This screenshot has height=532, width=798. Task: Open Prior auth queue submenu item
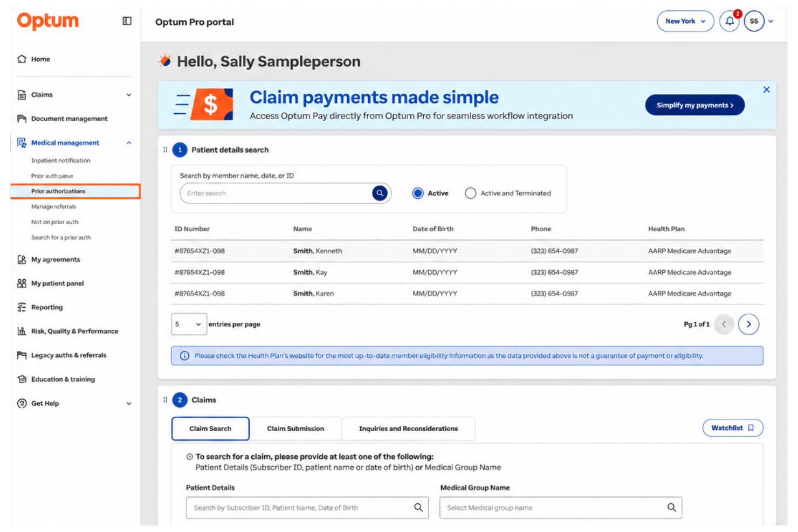(52, 176)
